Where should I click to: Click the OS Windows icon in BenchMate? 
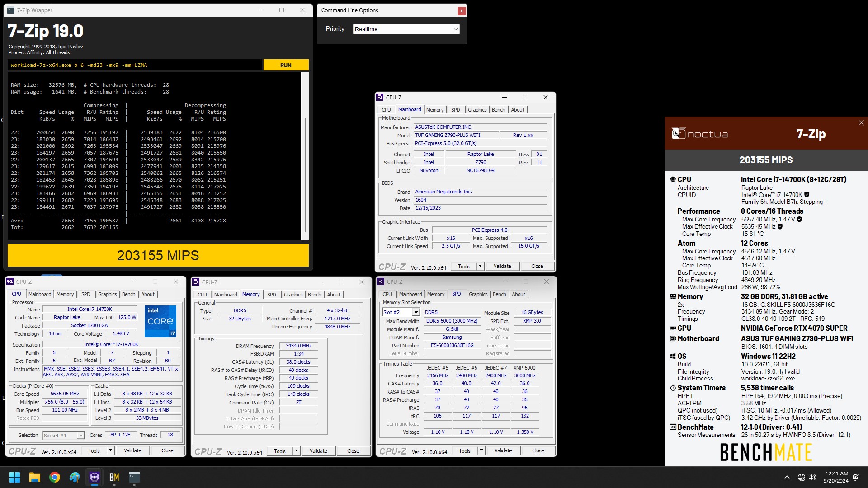(x=673, y=356)
